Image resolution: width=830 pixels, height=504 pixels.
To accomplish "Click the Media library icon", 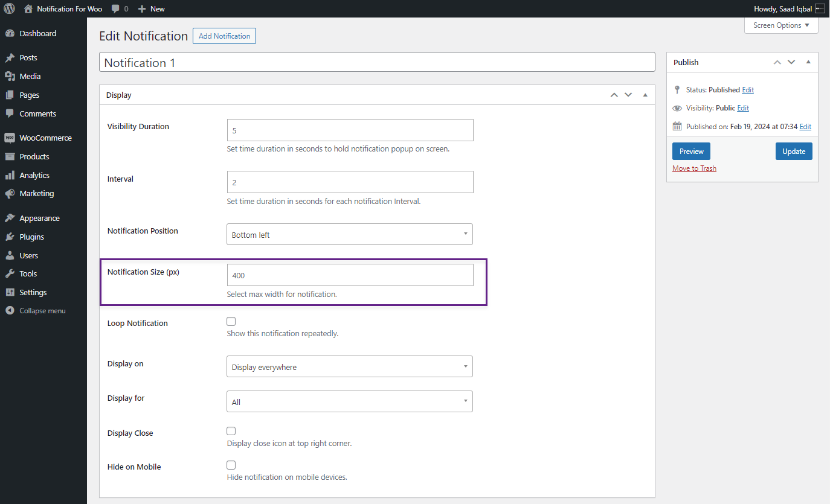I will click(10, 77).
